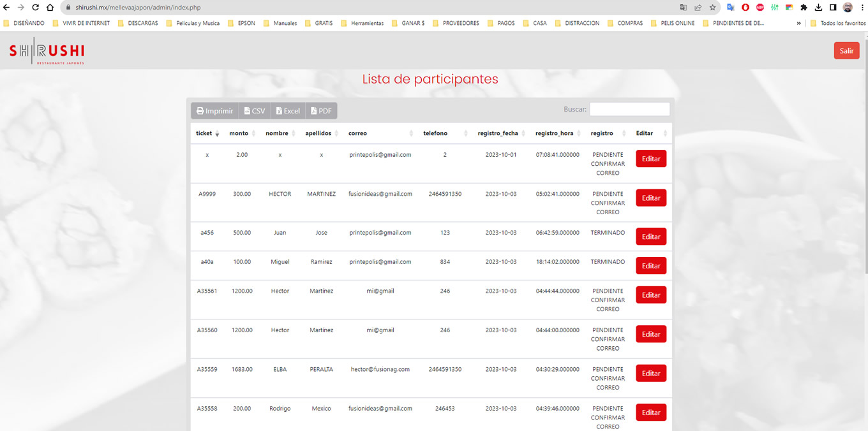Viewport: 868px width, 431px height.
Task: Sort the table by monto column
Action: (x=241, y=133)
